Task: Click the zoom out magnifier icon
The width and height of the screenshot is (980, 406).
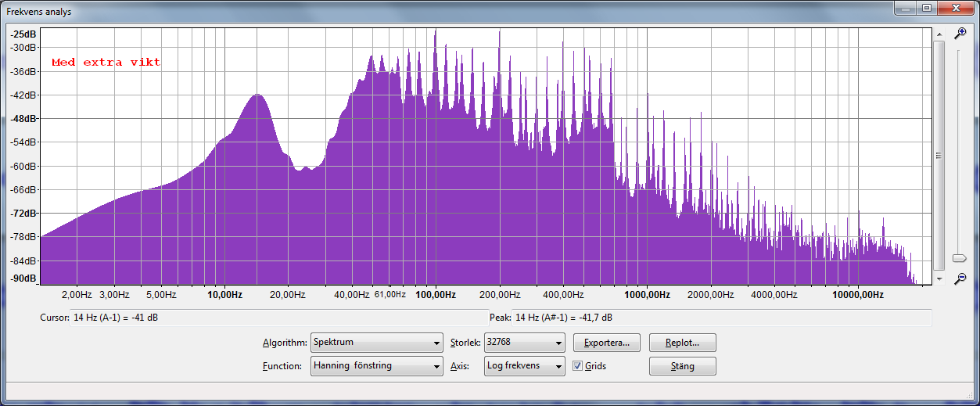Action: click(x=960, y=278)
